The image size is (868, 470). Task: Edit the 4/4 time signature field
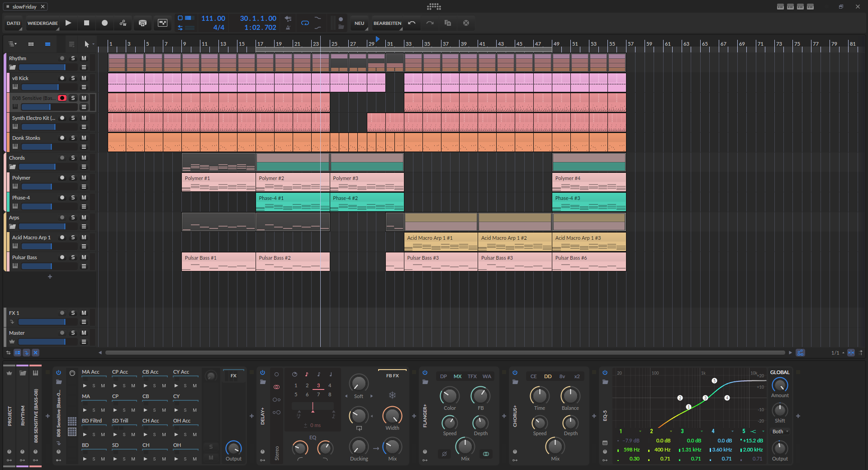(x=219, y=28)
